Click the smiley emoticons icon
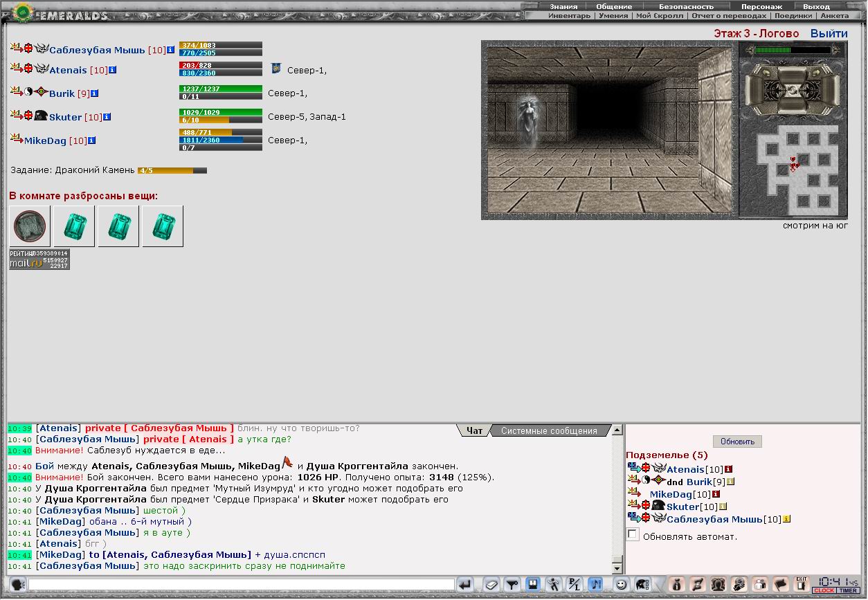Image resolution: width=868 pixels, height=600 pixels. pyautogui.click(x=621, y=585)
